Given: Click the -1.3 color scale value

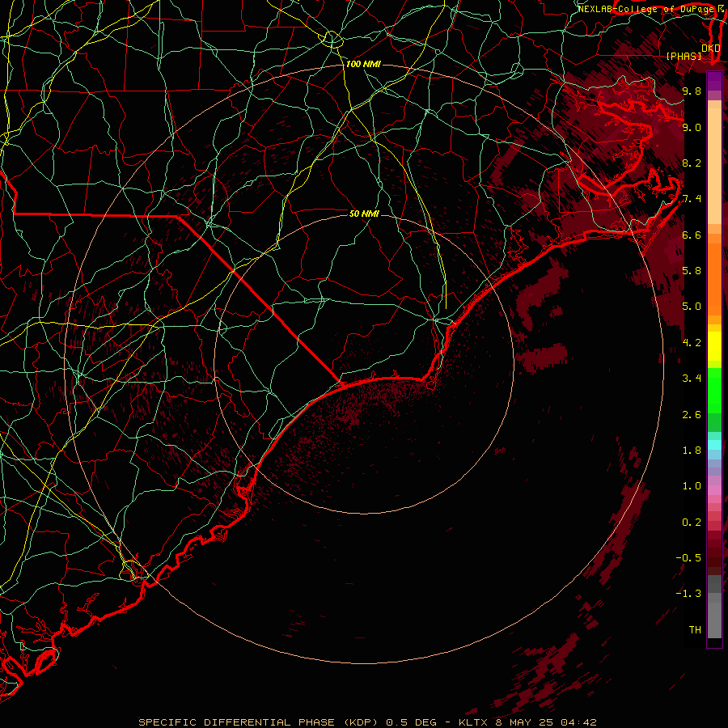Looking at the screenshot, I should click(688, 594).
